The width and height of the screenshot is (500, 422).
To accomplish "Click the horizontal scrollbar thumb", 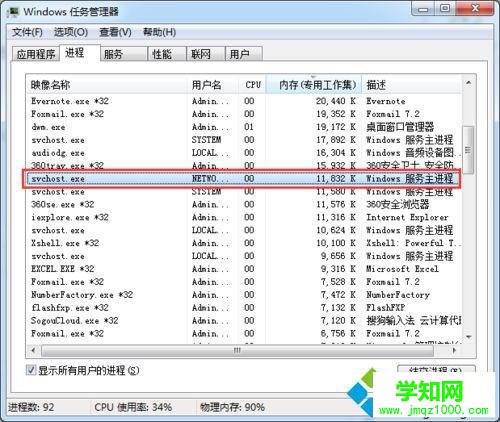I will [x=237, y=350].
